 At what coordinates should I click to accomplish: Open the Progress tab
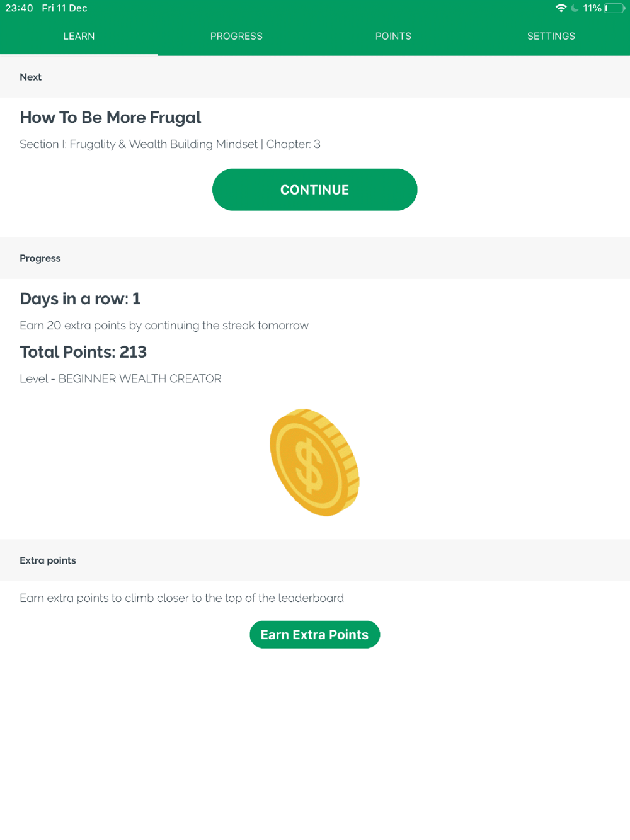(x=236, y=36)
